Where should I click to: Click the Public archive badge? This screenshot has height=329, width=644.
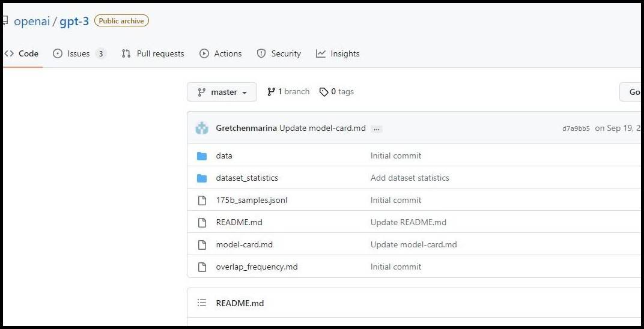click(121, 20)
